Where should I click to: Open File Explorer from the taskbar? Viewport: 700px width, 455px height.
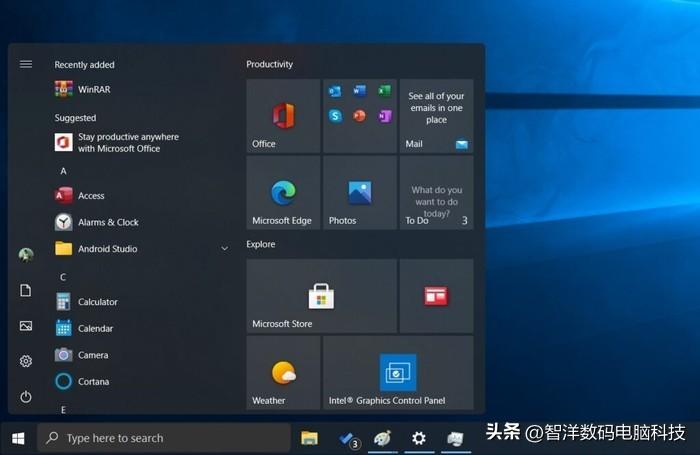(309, 438)
